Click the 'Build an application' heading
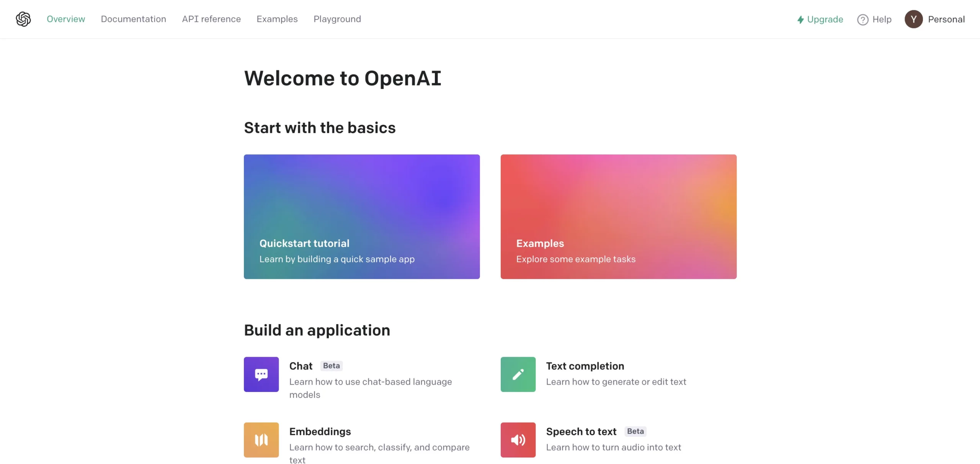 317,330
